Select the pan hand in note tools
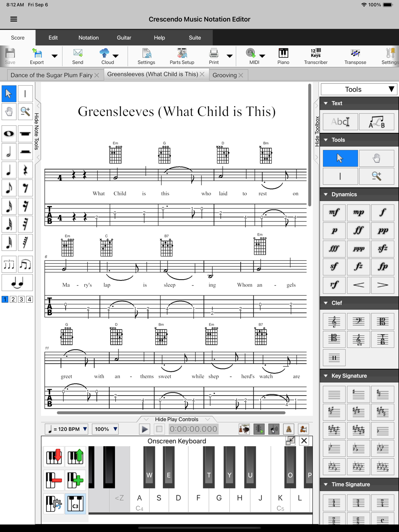 9,112
